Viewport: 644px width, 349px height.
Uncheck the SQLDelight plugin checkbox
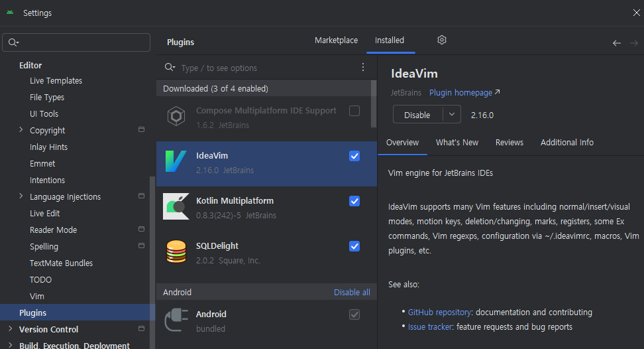coord(354,246)
